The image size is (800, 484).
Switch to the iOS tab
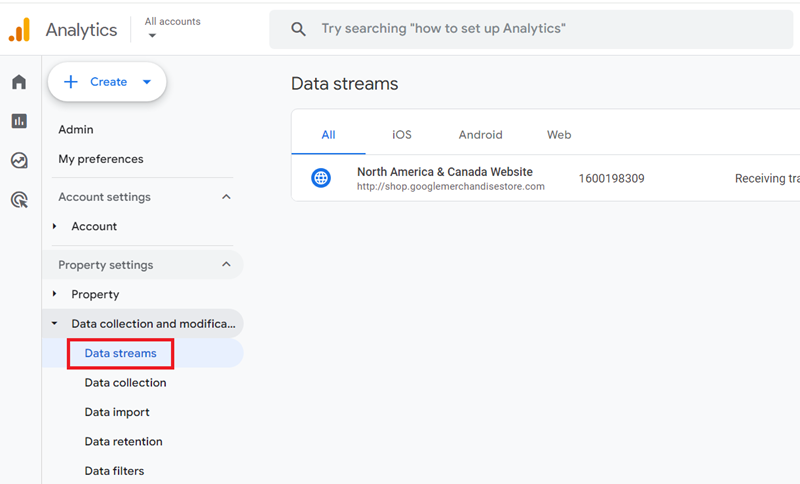(402, 135)
